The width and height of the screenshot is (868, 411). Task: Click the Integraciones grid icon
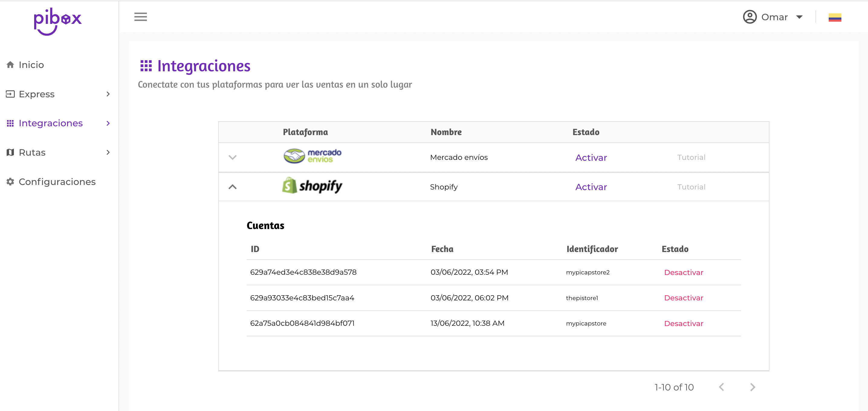tap(10, 123)
